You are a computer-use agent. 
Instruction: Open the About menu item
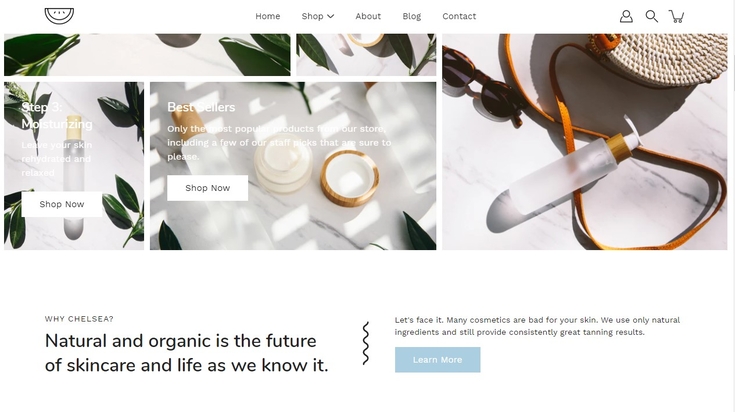(x=368, y=16)
